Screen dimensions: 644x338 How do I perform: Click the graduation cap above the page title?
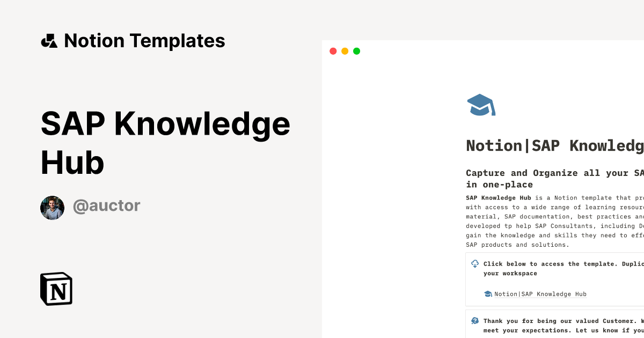pyautogui.click(x=481, y=104)
